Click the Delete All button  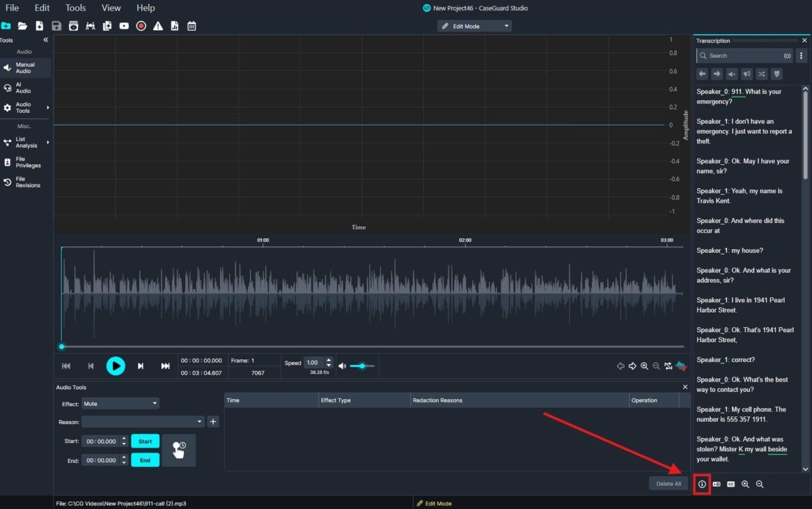pyautogui.click(x=668, y=484)
